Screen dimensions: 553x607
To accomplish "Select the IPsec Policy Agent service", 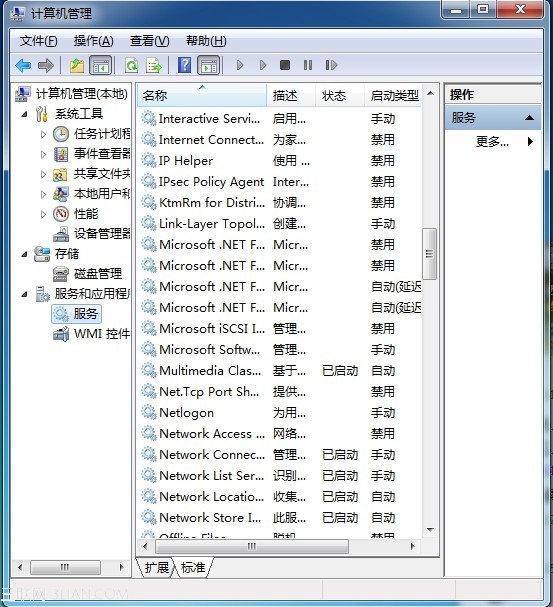I will tap(281, 181).
